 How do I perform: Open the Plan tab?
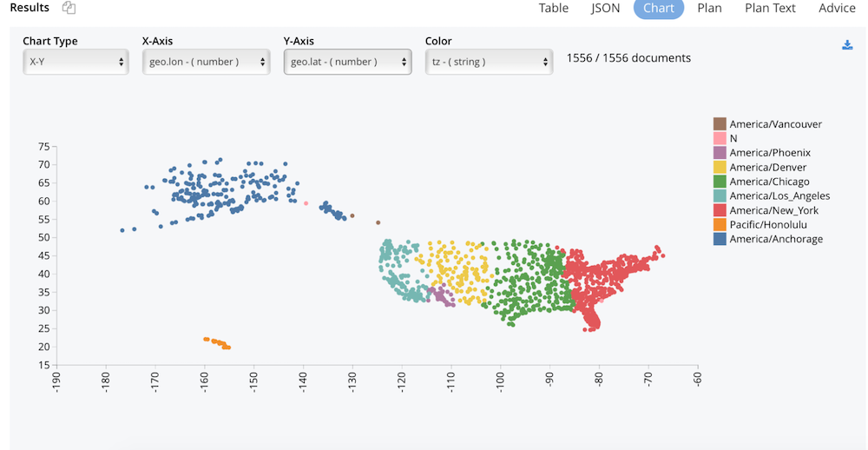709,9
